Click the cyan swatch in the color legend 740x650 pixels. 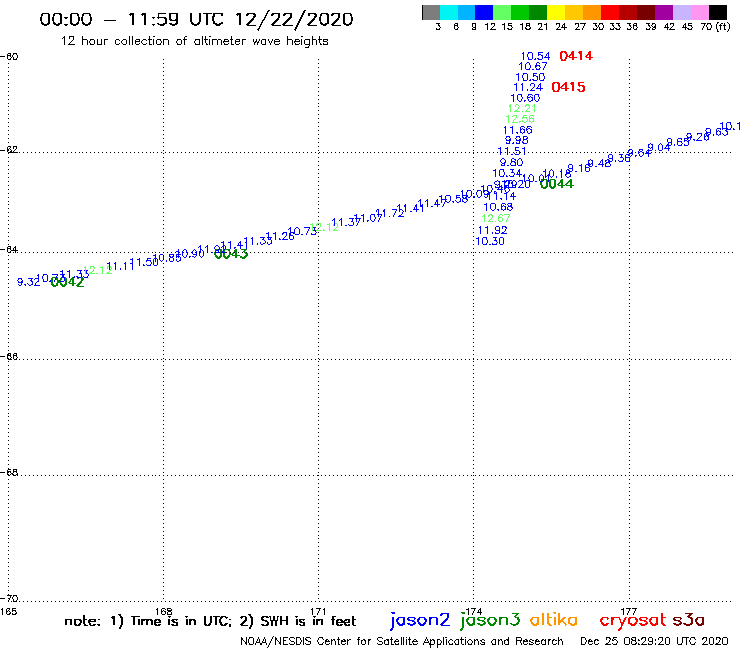point(449,13)
